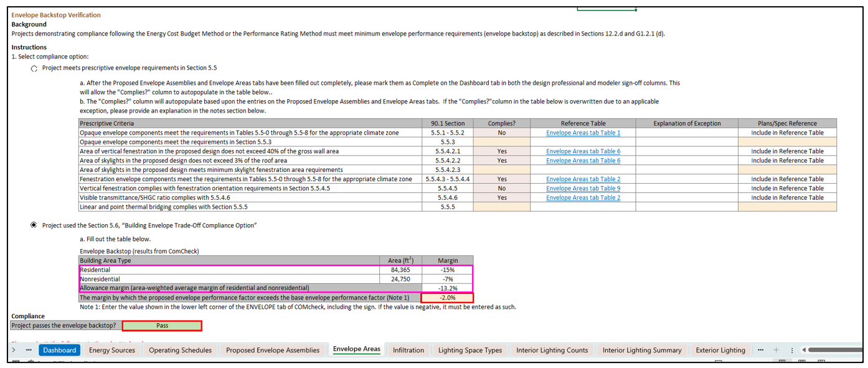Follow the Envelope Areas tab Table 9 link
Image resolution: width=868 pixels, height=368 pixels.
pos(583,188)
